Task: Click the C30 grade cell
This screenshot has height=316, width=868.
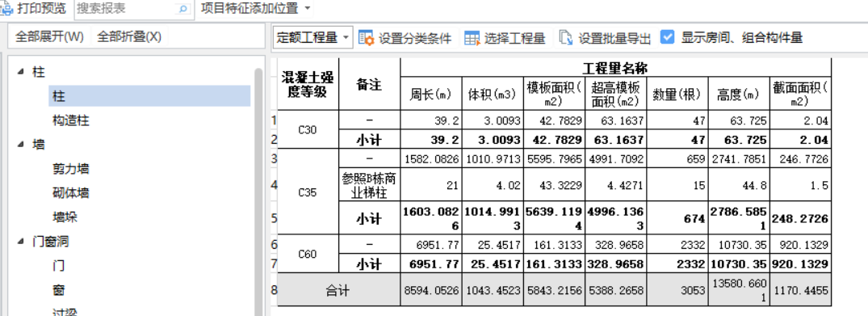Action: [308, 129]
